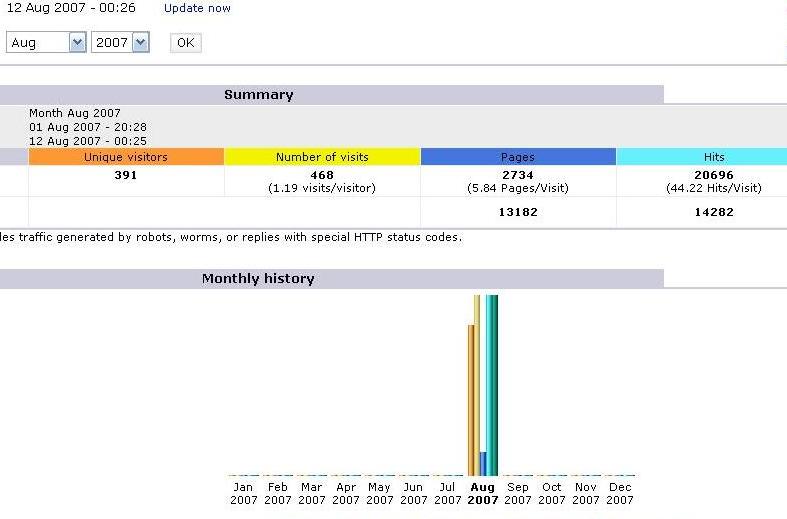
Task: Click the Monthly history section header
Action: (258, 279)
